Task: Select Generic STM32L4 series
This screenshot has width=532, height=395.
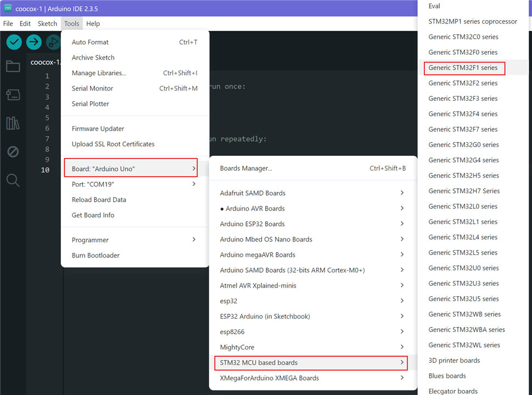Action: (x=473, y=238)
